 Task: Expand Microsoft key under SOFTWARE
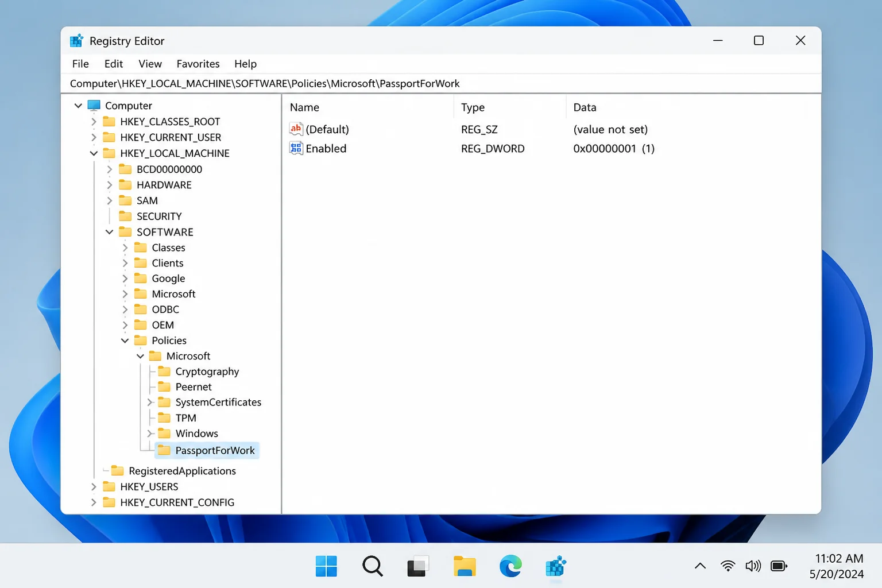click(125, 294)
